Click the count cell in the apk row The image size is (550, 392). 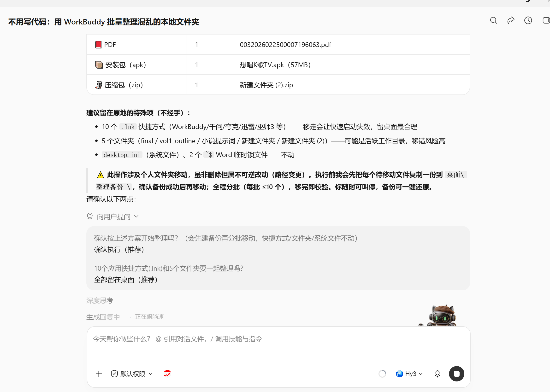point(209,65)
